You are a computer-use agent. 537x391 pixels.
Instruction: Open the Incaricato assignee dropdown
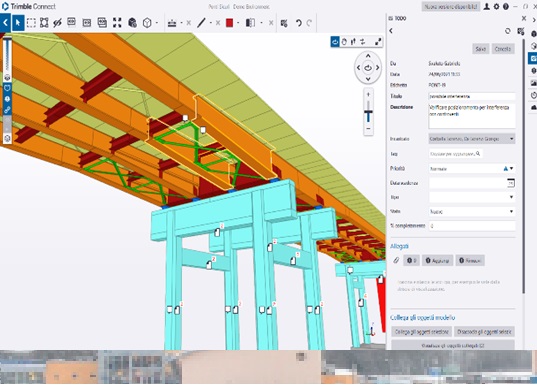pos(472,139)
